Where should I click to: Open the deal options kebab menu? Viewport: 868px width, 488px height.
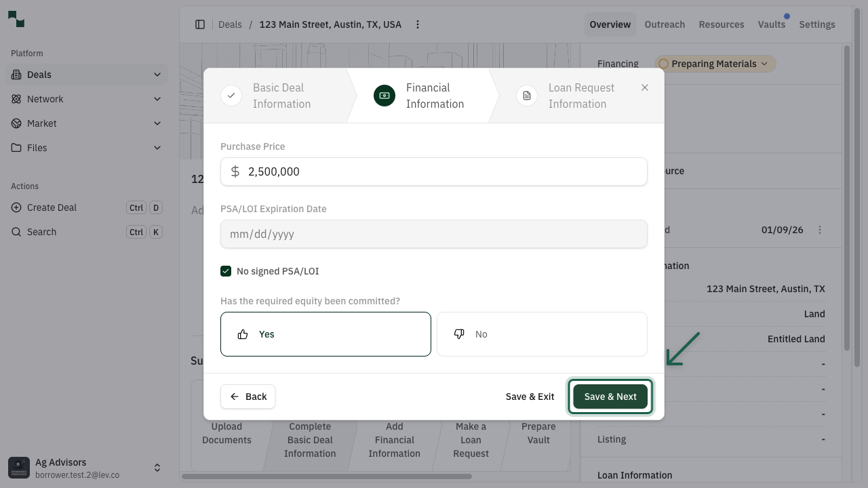418,24
